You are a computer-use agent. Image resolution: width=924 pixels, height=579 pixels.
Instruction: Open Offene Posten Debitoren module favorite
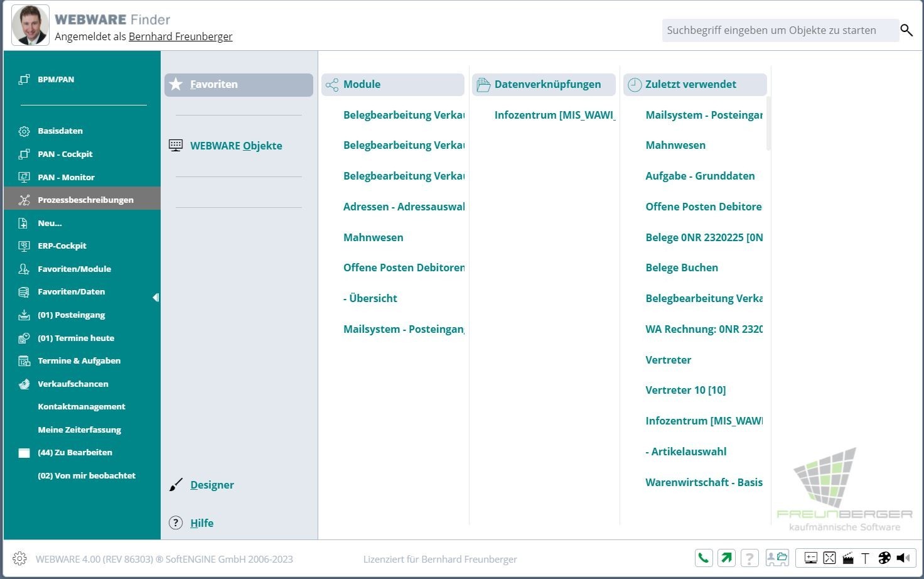tap(404, 268)
